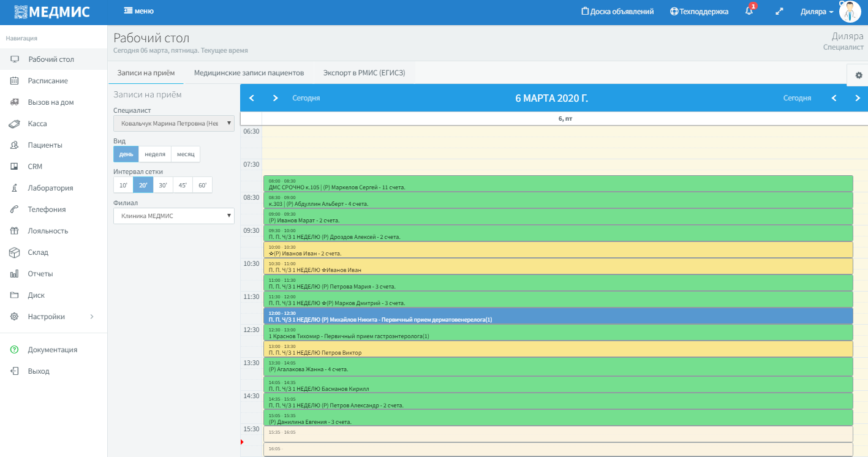Open appointment Басманов Кирилл 14:05
The height and width of the screenshot is (457, 868).
point(558,385)
